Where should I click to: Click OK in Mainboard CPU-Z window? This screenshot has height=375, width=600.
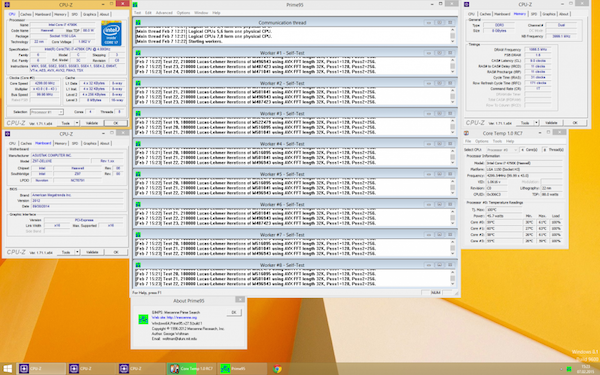coord(116,252)
